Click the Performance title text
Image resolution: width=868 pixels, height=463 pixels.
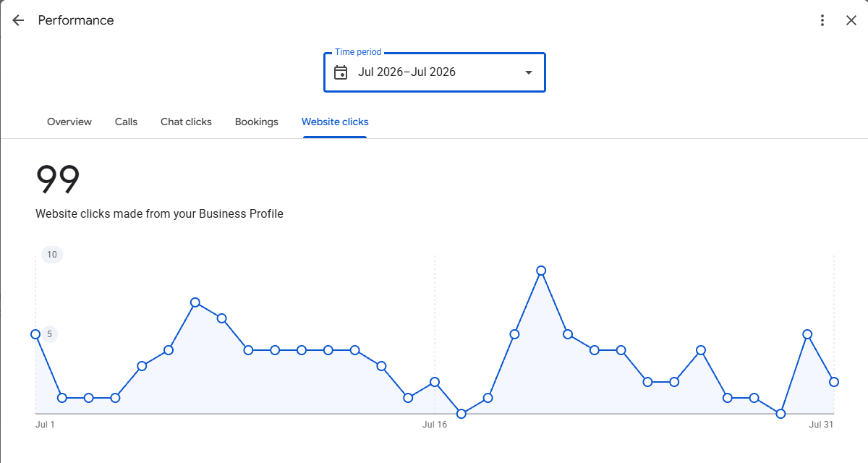pos(76,20)
